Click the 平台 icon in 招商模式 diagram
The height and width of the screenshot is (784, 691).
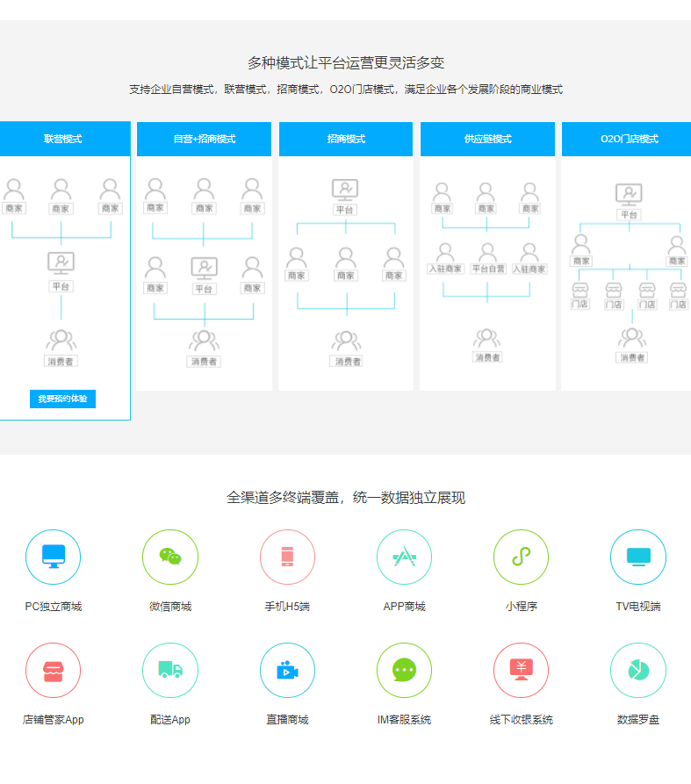tap(345, 190)
